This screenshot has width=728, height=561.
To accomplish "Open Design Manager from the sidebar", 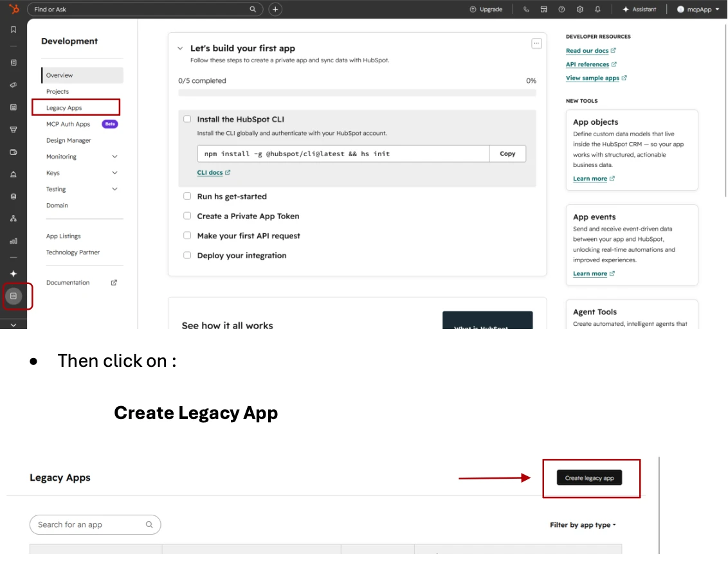I will [69, 140].
